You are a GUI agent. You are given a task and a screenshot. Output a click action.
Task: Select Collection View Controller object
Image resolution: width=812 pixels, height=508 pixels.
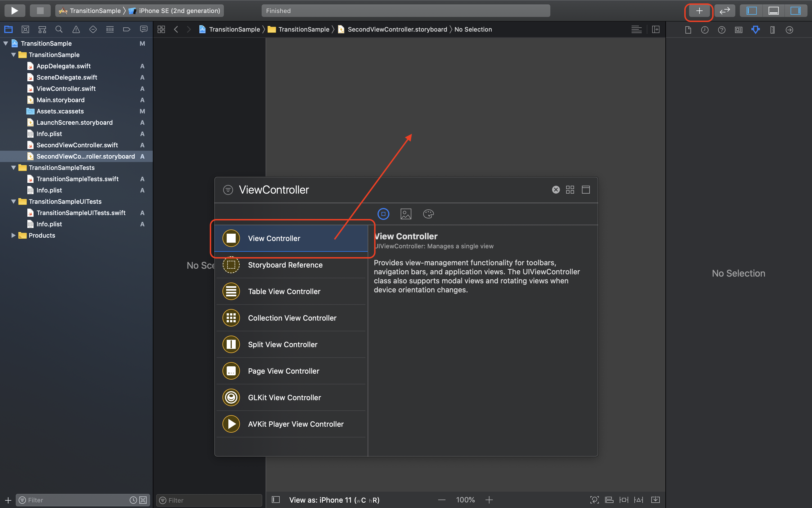point(291,318)
